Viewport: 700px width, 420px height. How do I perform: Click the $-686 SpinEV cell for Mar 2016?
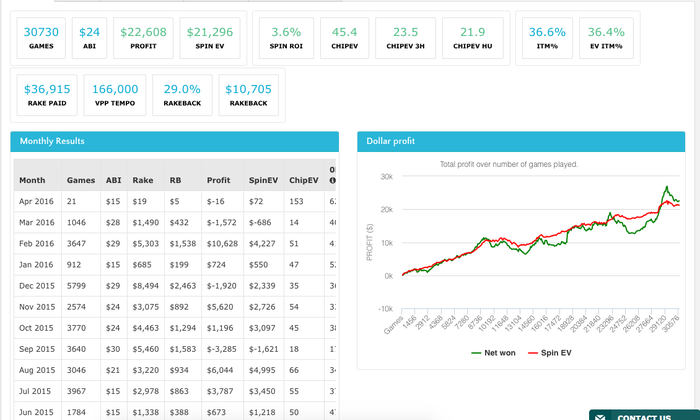(x=263, y=222)
